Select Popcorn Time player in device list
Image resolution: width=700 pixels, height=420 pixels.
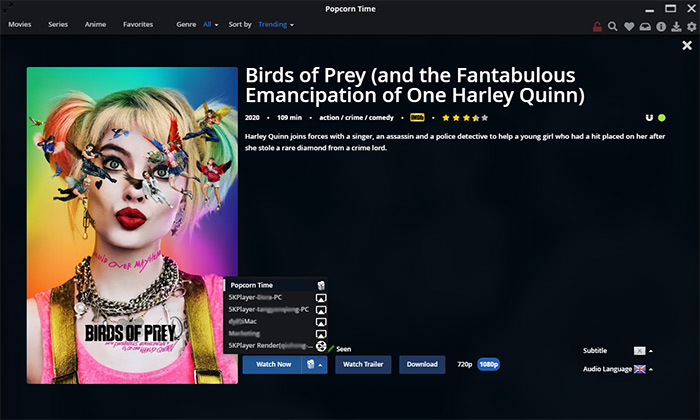pos(275,285)
